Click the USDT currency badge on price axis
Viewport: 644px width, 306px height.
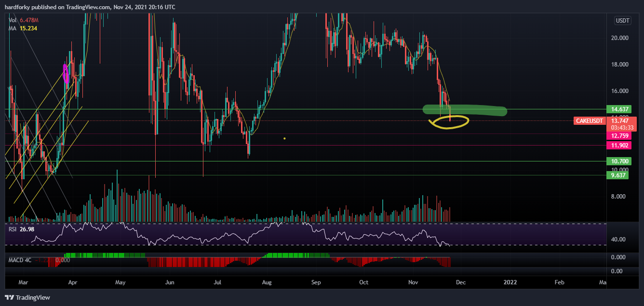(x=622, y=20)
